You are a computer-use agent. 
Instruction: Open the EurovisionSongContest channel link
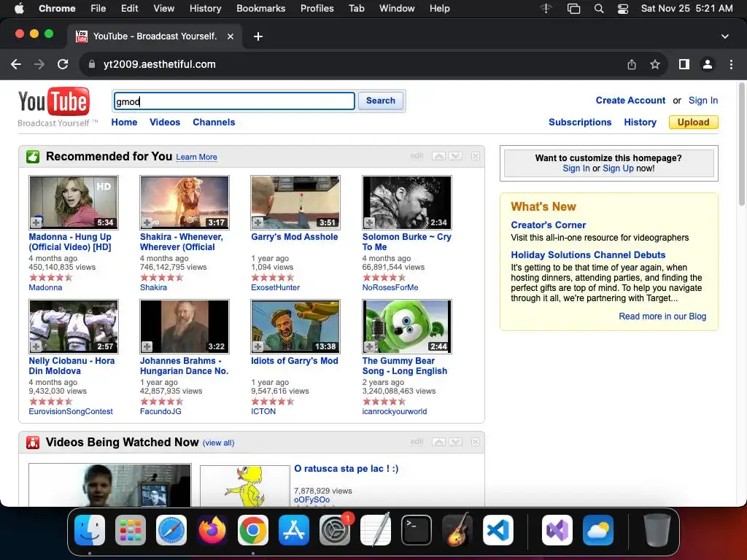pyautogui.click(x=71, y=411)
